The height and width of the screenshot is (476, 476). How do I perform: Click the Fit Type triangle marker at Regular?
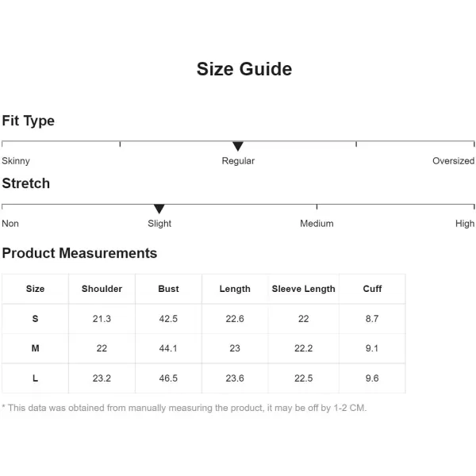pos(238,146)
